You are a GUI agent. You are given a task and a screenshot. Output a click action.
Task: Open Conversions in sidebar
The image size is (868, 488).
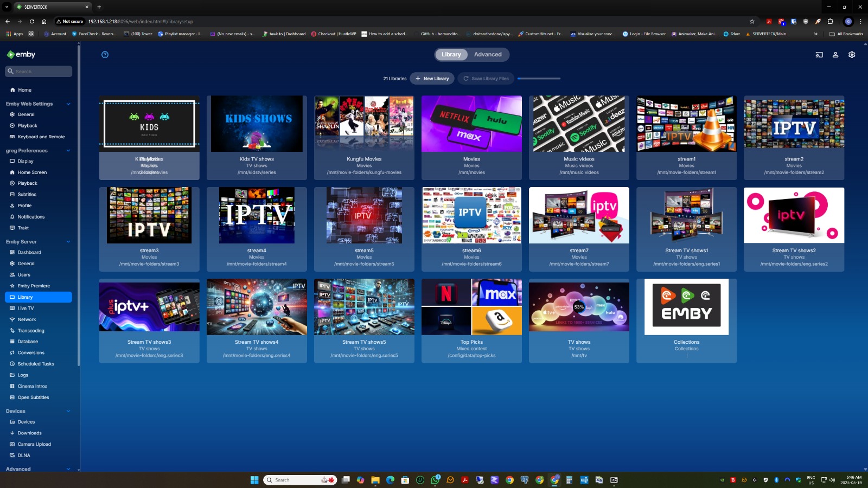click(39, 352)
